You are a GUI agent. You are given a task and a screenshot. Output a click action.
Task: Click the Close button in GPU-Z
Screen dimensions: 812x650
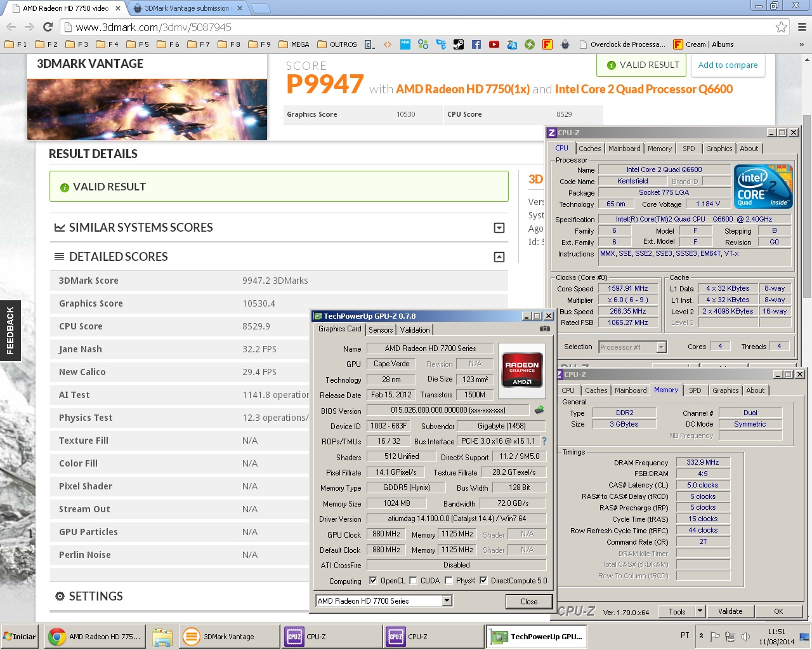529,601
